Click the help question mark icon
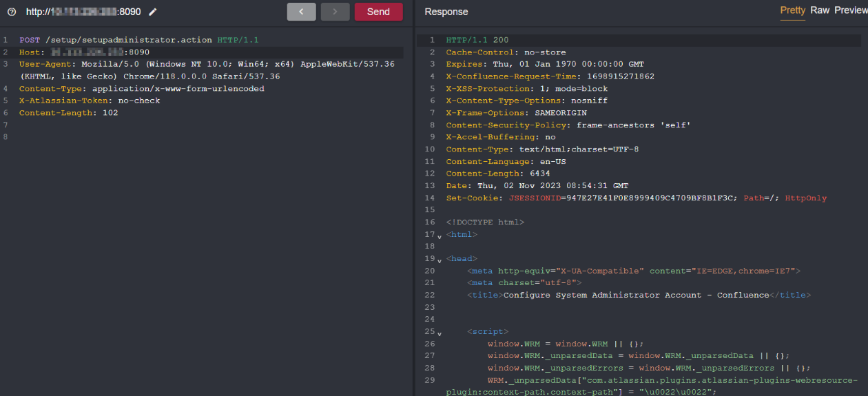This screenshot has height=396, width=868. coord(12,12)
